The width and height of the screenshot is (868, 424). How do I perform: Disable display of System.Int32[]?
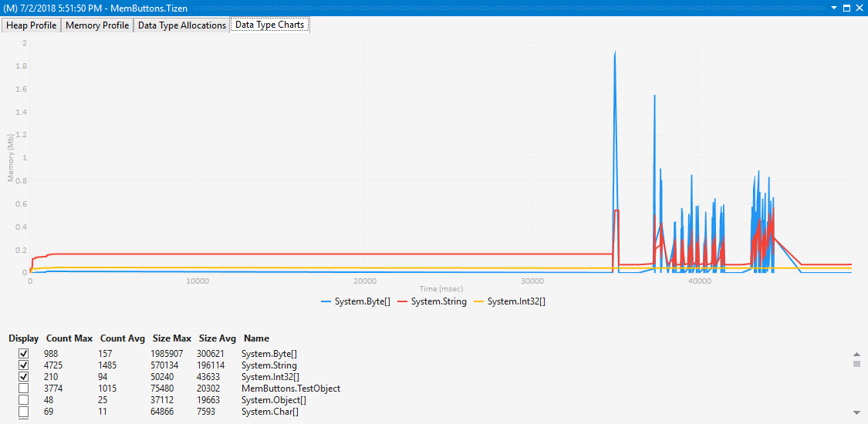23,377
